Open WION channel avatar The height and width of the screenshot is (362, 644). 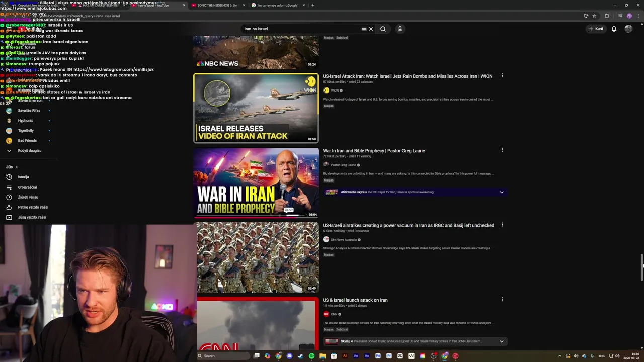click(x=326, y=90)
